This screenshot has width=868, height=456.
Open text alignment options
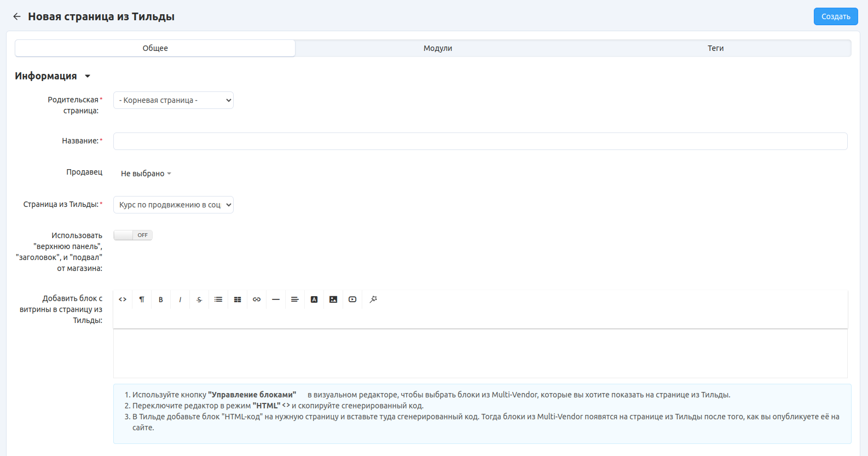(x=295, y=299)
